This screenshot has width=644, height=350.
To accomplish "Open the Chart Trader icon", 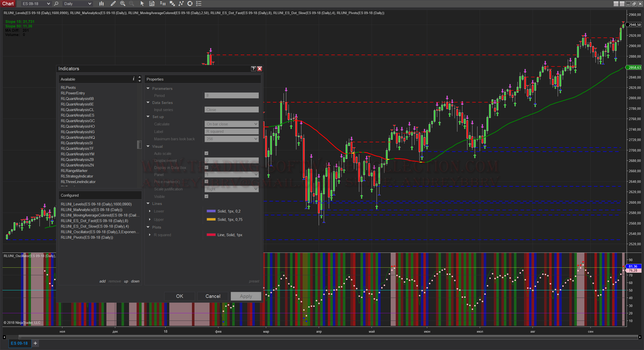I will (x=163, y=4).
